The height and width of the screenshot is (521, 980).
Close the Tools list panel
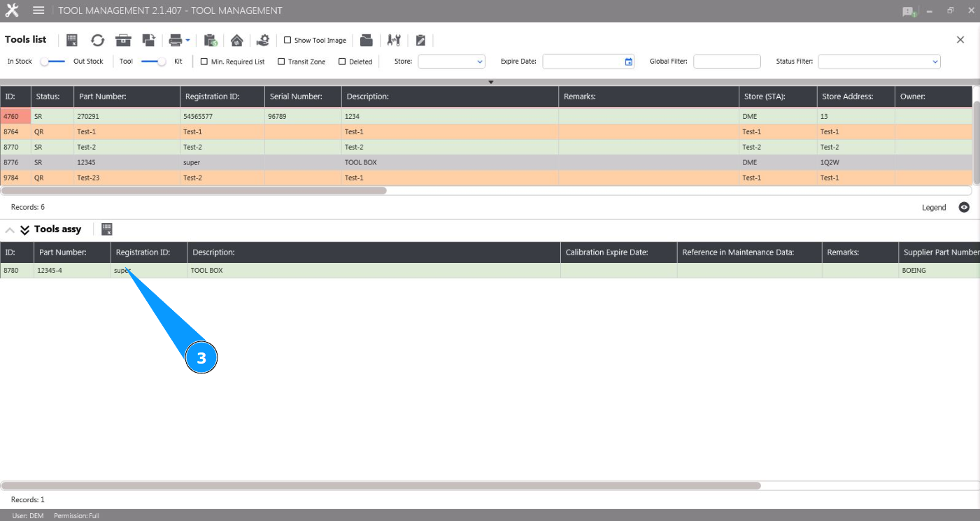coord(960,40)
